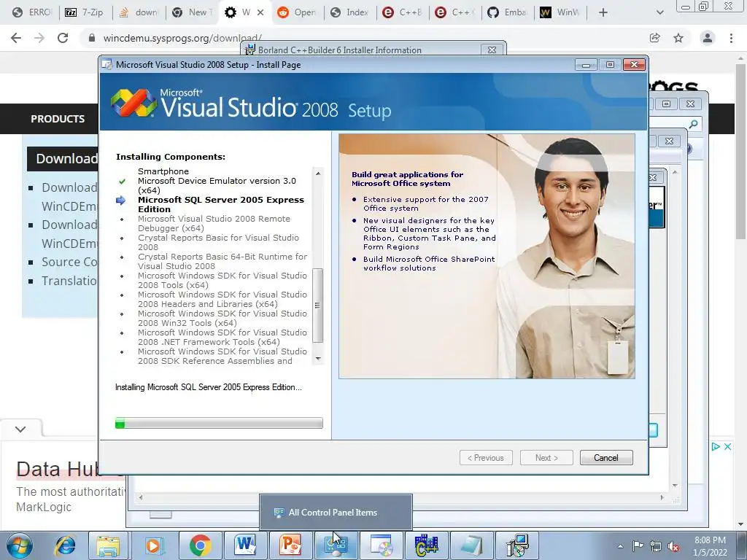This screenshot has height=560, width=747.
Task: Open the disc installer taskbar icon
Action: 381,545
